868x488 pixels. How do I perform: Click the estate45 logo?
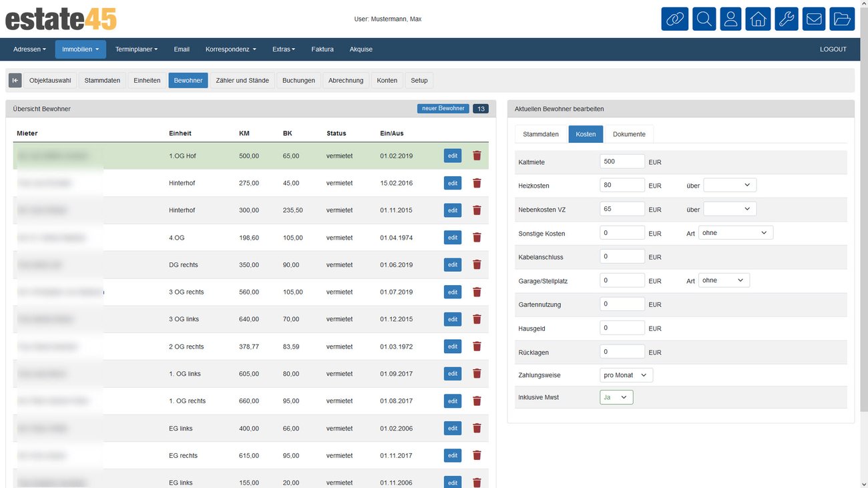point(61,19)
